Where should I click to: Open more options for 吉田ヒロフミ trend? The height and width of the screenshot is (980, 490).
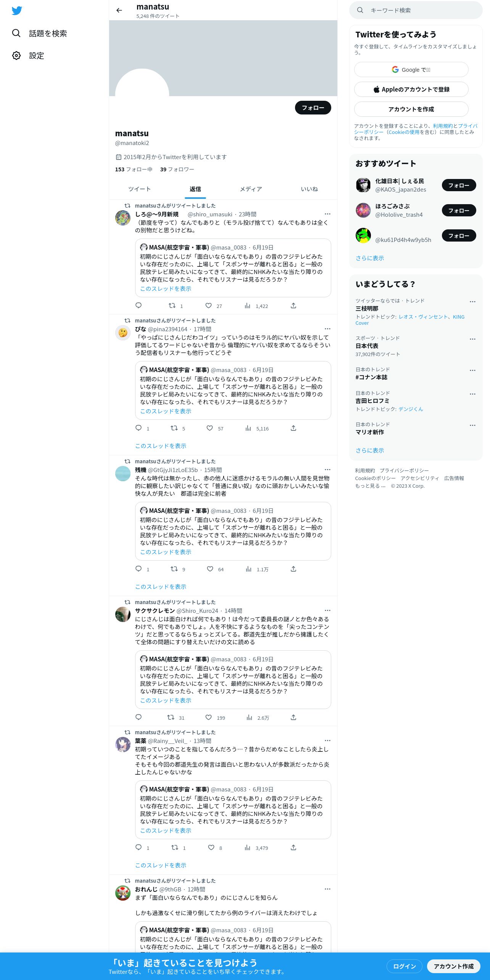pyautogui.click(x=472, y=394)
